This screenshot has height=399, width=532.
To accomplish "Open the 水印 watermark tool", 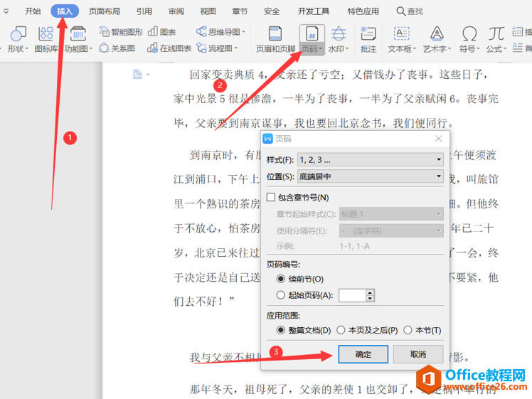I will coord(339,39).
